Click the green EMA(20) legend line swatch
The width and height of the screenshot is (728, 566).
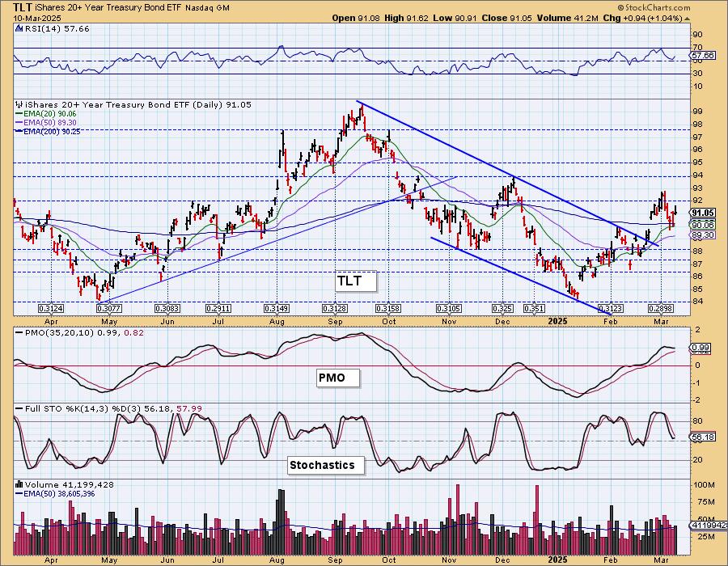19,114
